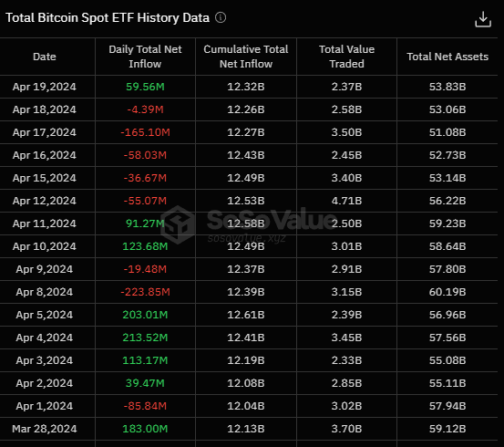Select the Total Value Traded header
504x447 pixels.
point(346,57)
